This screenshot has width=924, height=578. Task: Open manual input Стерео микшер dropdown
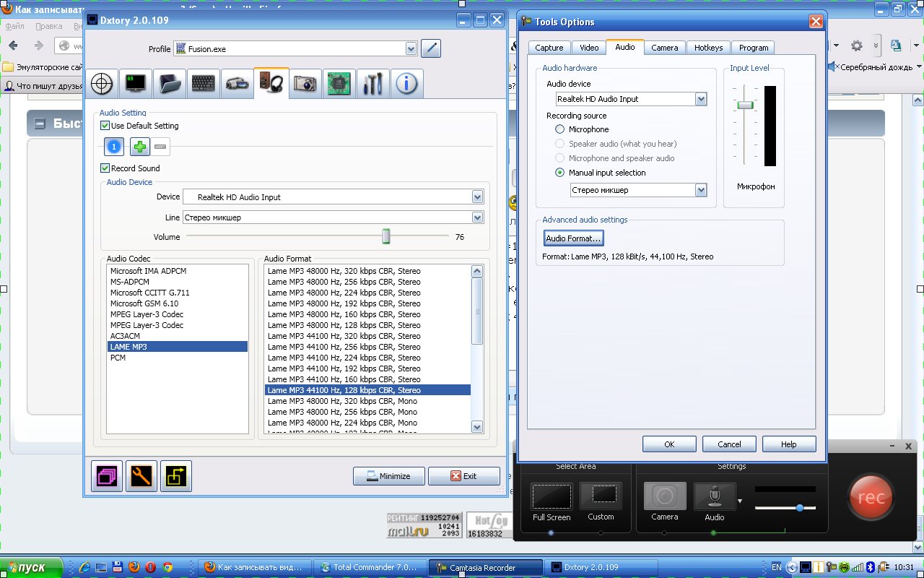[701, 190]
